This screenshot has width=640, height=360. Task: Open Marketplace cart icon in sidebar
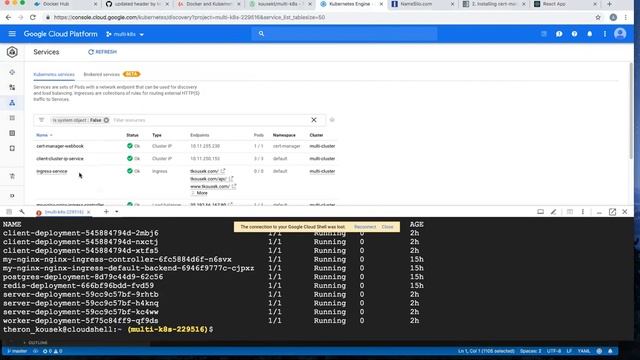pos(12,176)
